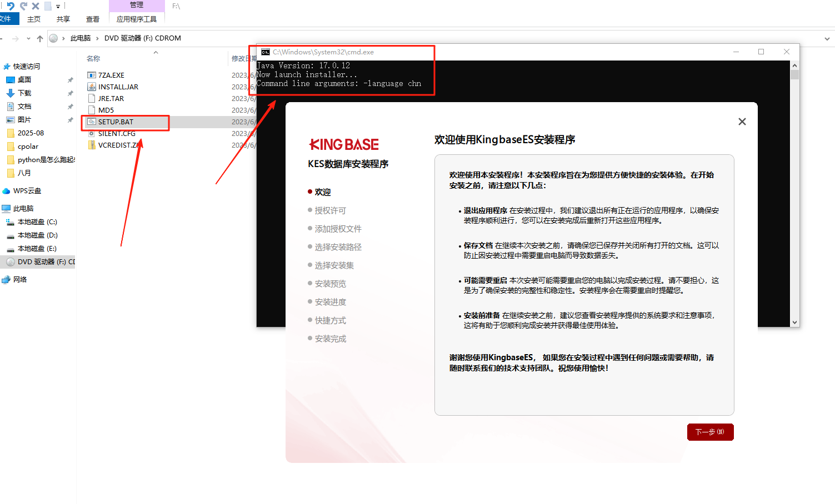835x504 pixels.
Task: Maximize the cmd.exe window
Action: [761, 52]
